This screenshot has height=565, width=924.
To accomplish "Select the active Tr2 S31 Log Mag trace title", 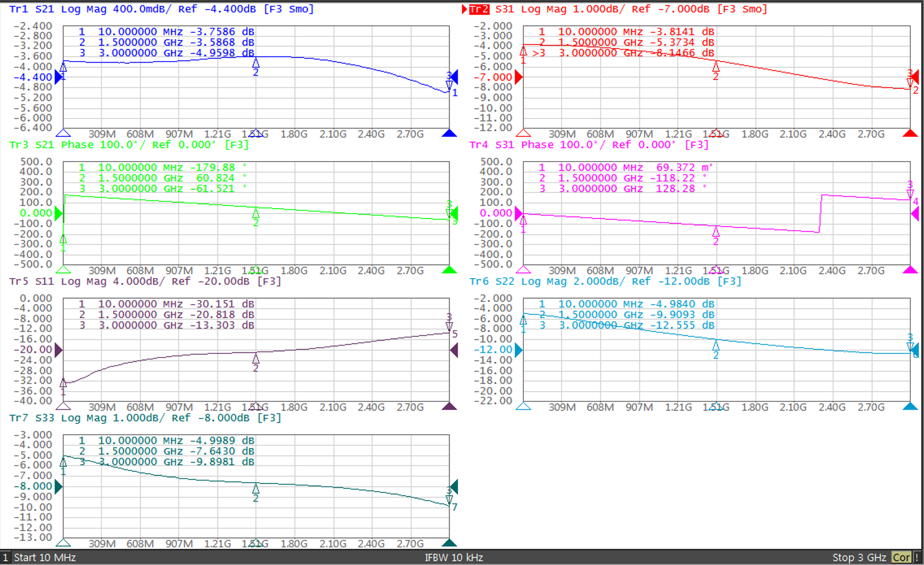I will pos(618,9).
